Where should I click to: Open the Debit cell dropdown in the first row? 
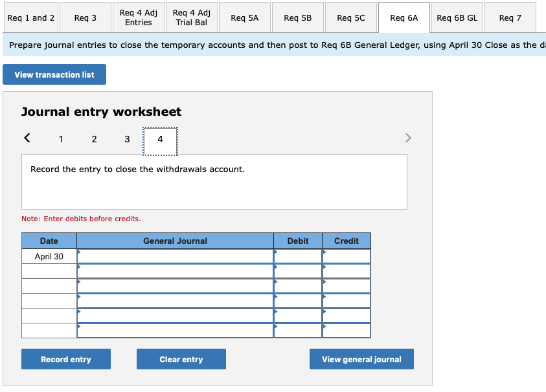coord(297,256)
